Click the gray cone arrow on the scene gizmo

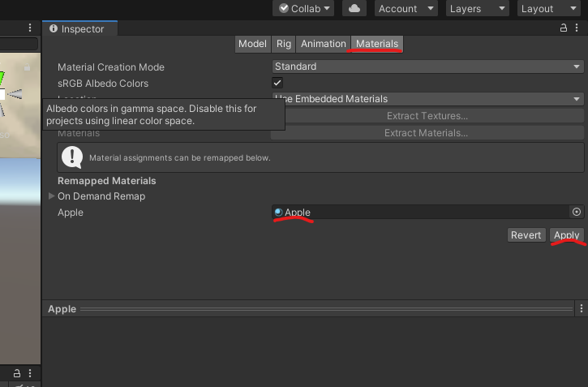coord(15,94)
